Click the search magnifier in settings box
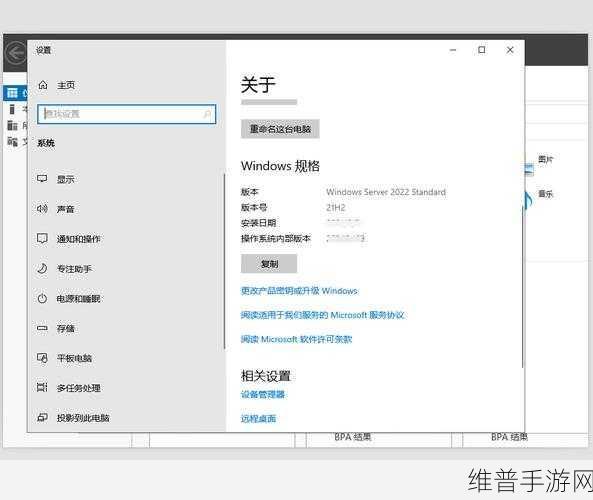Image resolution: width=593 pixels, height=500 pixels. pos(207,114)
